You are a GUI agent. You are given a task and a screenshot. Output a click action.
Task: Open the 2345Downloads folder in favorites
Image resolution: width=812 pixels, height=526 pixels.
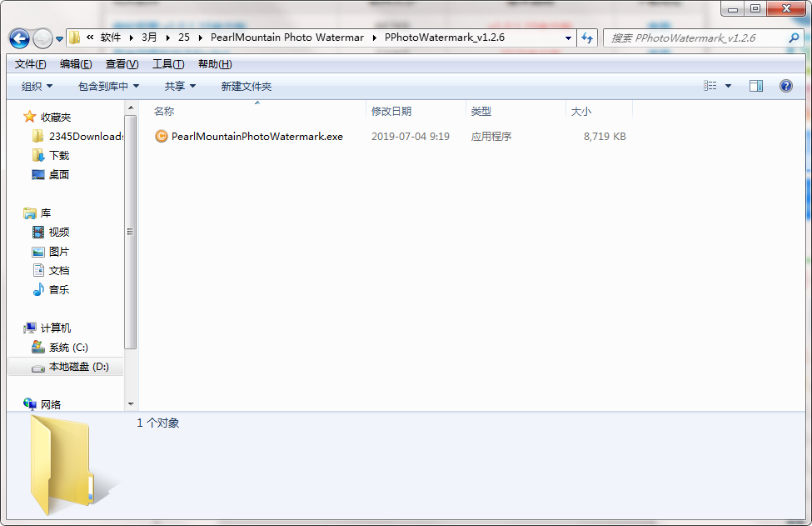coord(86,137)
